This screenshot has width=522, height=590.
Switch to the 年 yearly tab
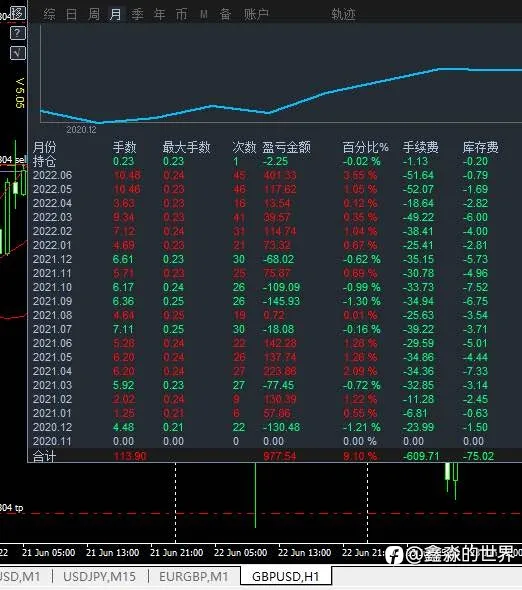tap(160, 14)
